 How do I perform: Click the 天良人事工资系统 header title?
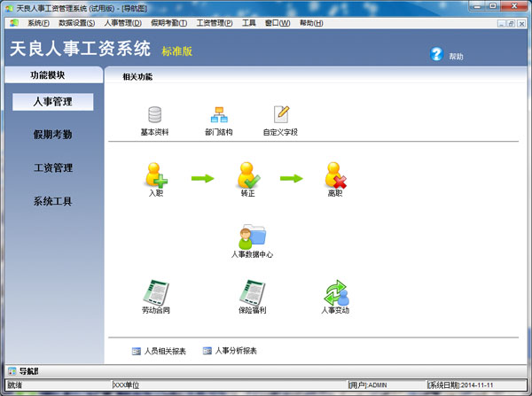80,49
